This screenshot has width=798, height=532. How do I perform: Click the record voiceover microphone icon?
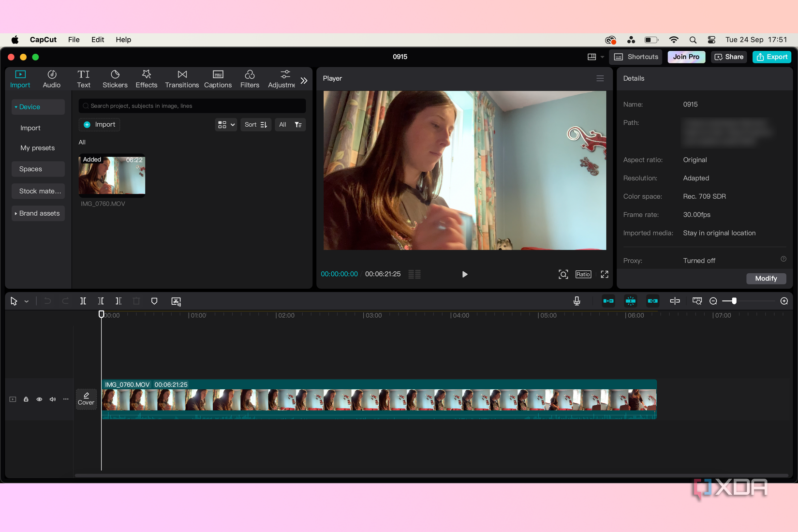click(x=577, y=301)
